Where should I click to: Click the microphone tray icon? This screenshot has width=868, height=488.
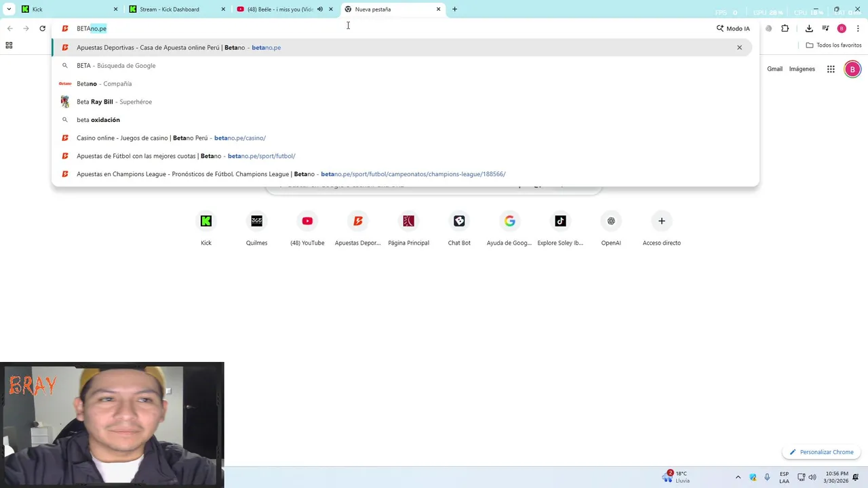point(767,477)
